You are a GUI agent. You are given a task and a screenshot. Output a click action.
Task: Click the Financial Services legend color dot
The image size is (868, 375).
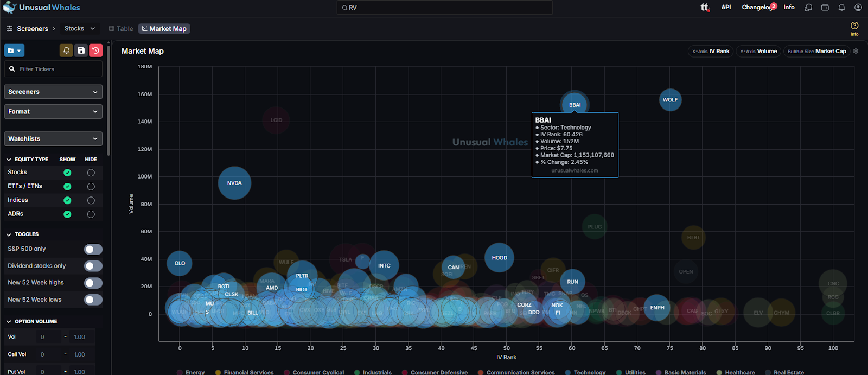tap(218, 372)
